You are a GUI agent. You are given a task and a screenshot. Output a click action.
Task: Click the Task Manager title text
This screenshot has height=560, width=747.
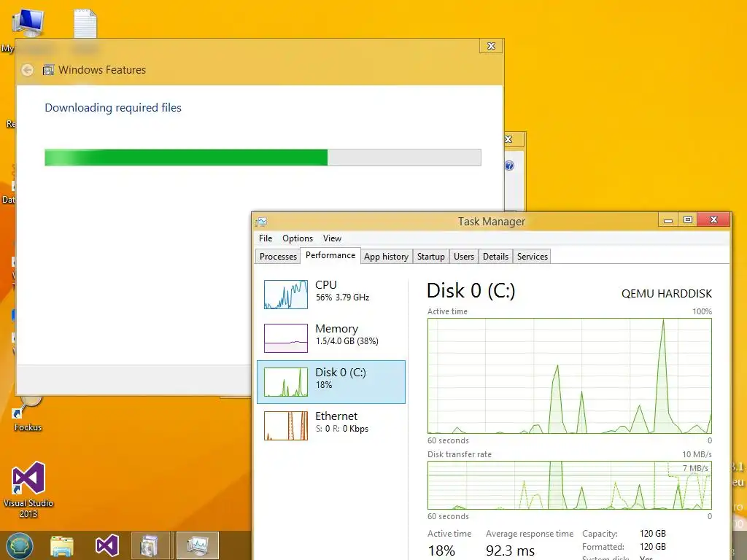(491, 222)
